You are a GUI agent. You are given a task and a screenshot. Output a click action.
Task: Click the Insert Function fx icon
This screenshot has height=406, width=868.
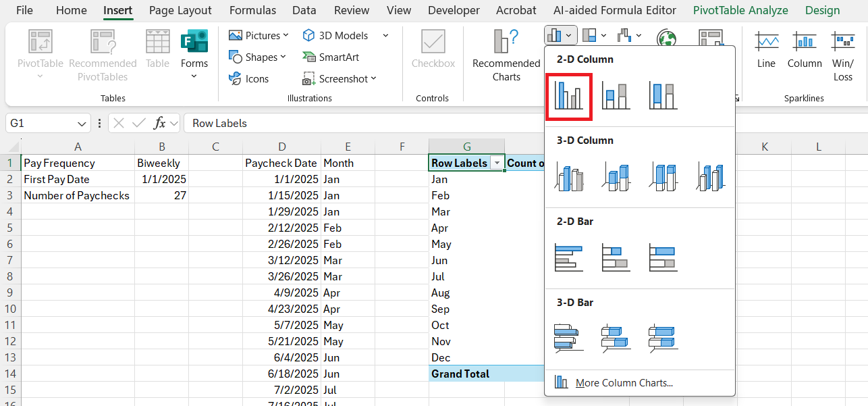[160, 123]
